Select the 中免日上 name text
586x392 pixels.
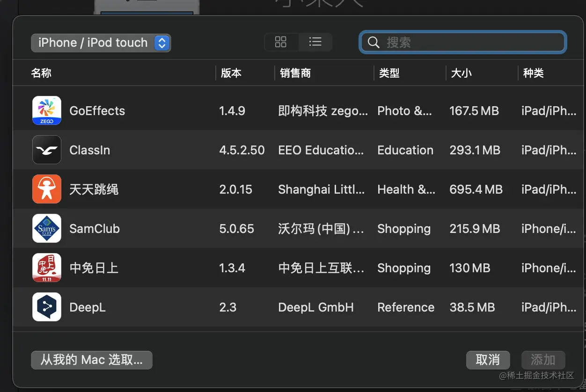(x=94, y=268)
